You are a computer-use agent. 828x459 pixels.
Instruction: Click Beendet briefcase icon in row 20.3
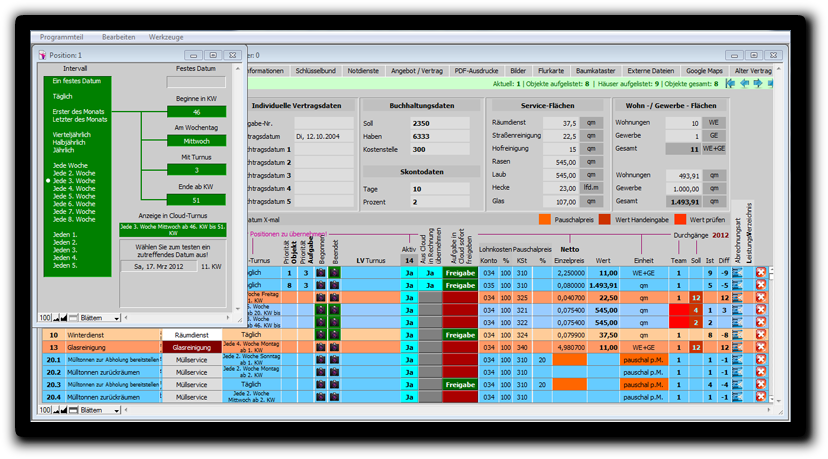[334, 385]
